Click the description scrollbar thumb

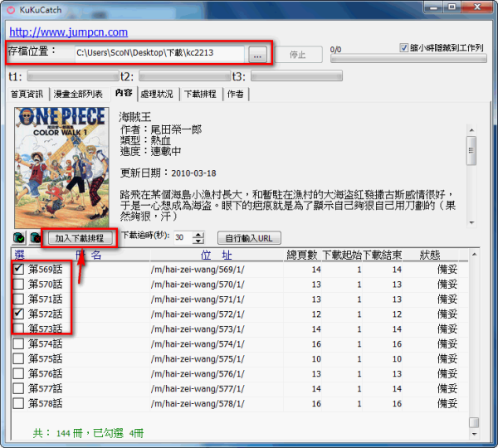[x=471, y=150]
